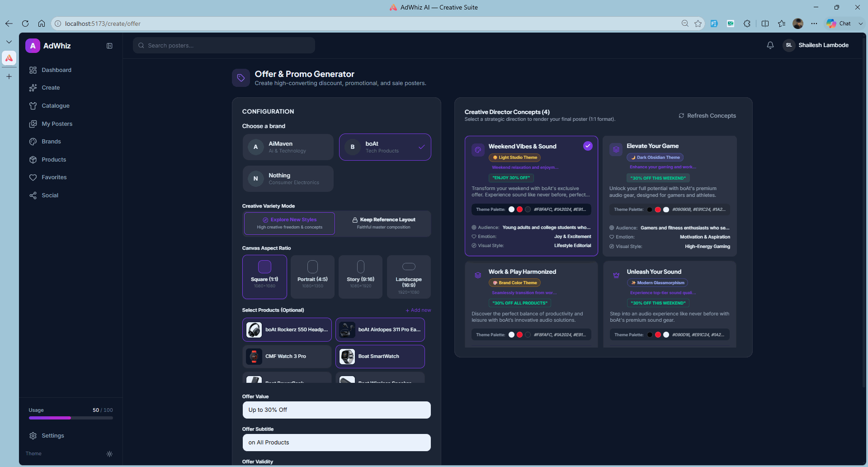This screenshot has width=868, height=467.
Task: Click the Refresh Concepts button
Action: point(707,116)
